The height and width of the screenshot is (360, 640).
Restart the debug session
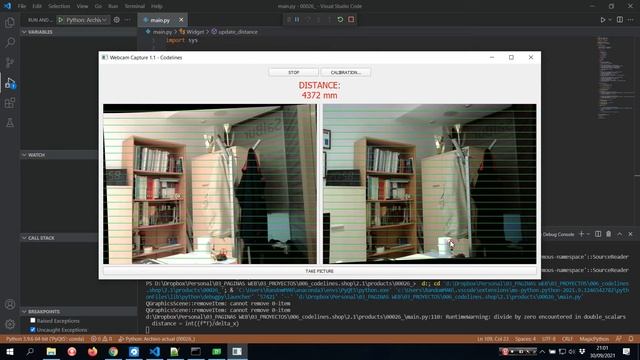tap(340, 20)
